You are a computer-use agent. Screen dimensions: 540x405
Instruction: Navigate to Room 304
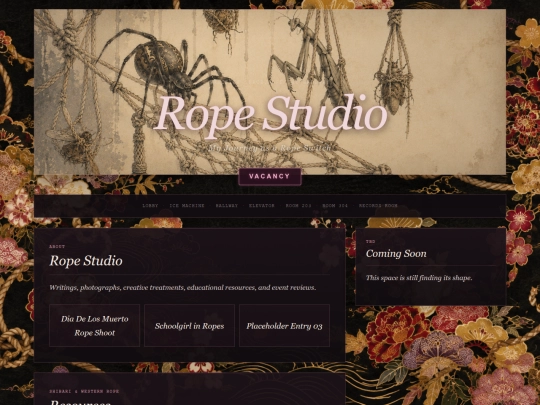(335, 206)
